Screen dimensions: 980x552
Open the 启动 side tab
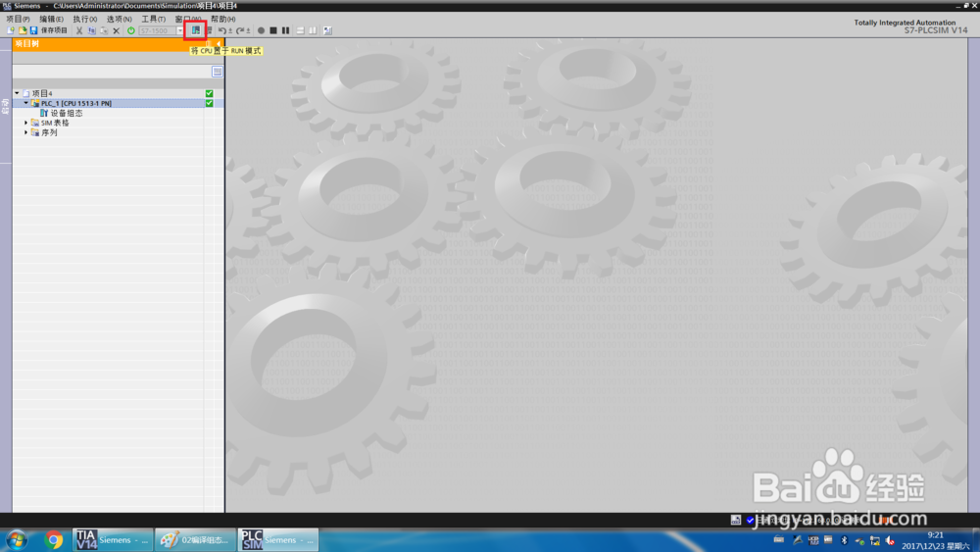coord(6,106)
